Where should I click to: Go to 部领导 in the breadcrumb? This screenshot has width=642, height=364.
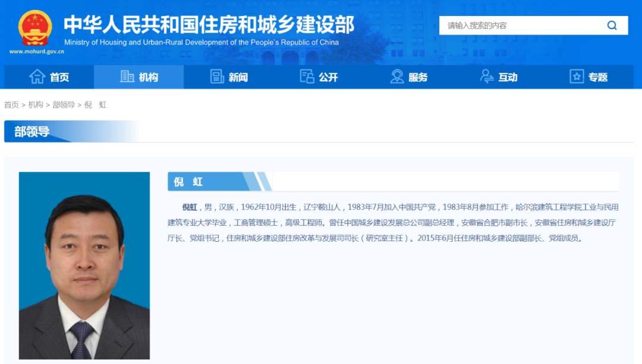64,105
